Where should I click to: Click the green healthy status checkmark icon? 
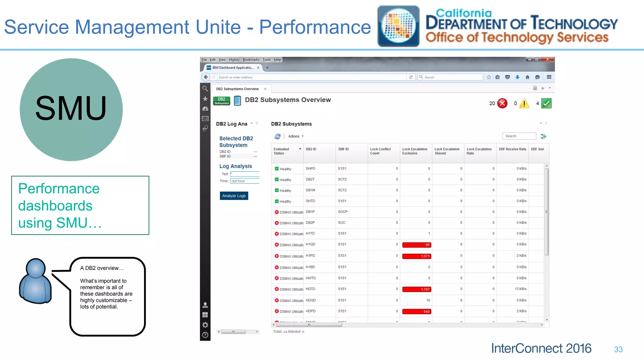tap(547, 103)
